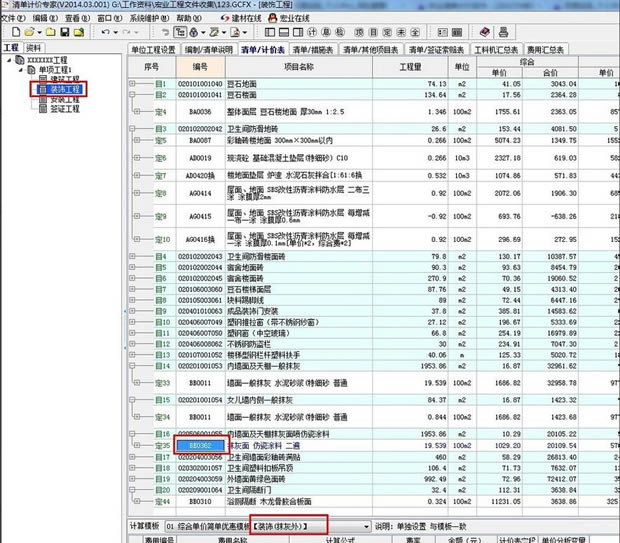Click the printer icon in toolbar
The height and width of the screenshot is (543, 620).
pyautogui.click(x=503, y=32)
